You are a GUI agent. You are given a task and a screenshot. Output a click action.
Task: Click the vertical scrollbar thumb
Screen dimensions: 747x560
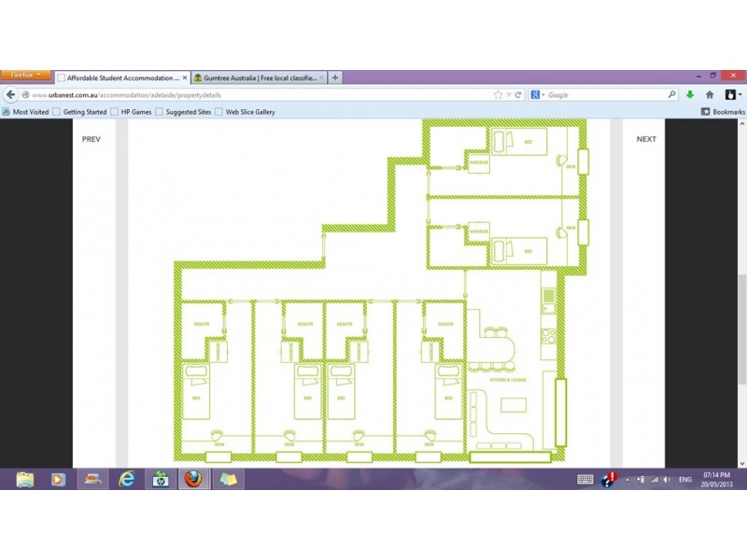tap(741, 329)
